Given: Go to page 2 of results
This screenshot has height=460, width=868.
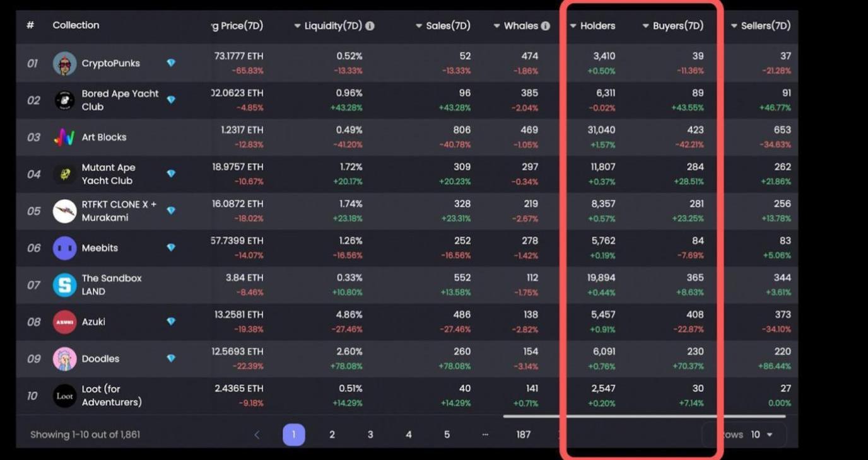Looking at the screenshot, I should point(332,435).
